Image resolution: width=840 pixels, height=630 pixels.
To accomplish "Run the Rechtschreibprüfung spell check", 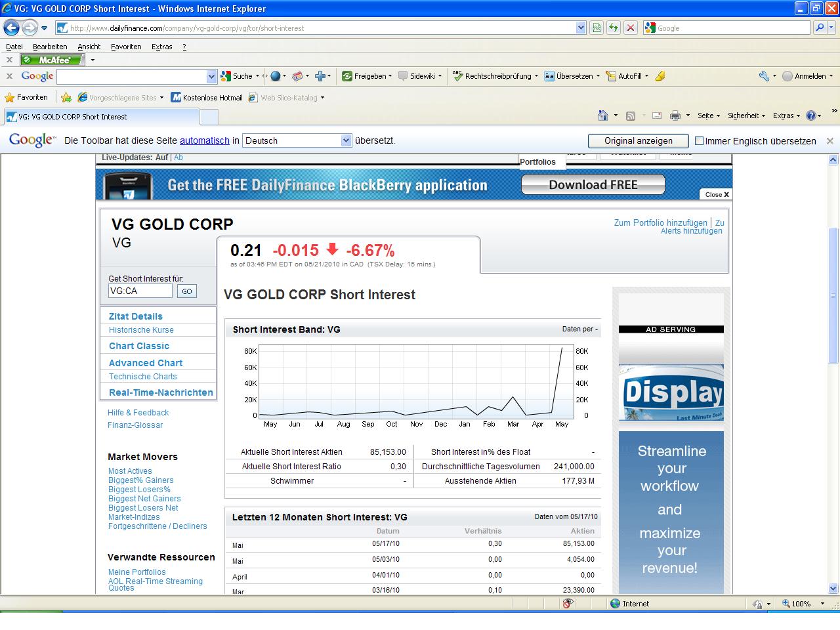I will pyautogui.click(x=497, y=75).
